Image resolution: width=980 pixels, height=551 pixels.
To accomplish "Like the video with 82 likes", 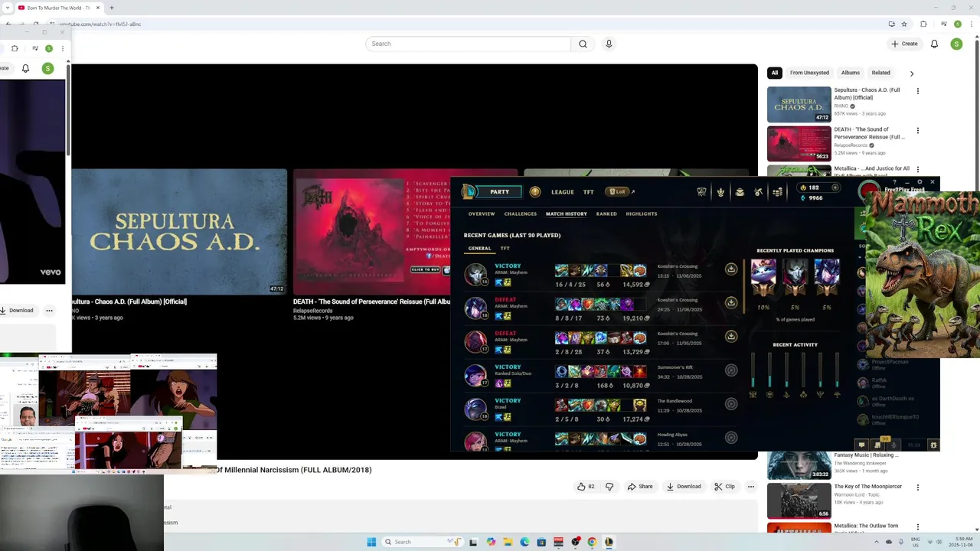I will click(586, 486).
